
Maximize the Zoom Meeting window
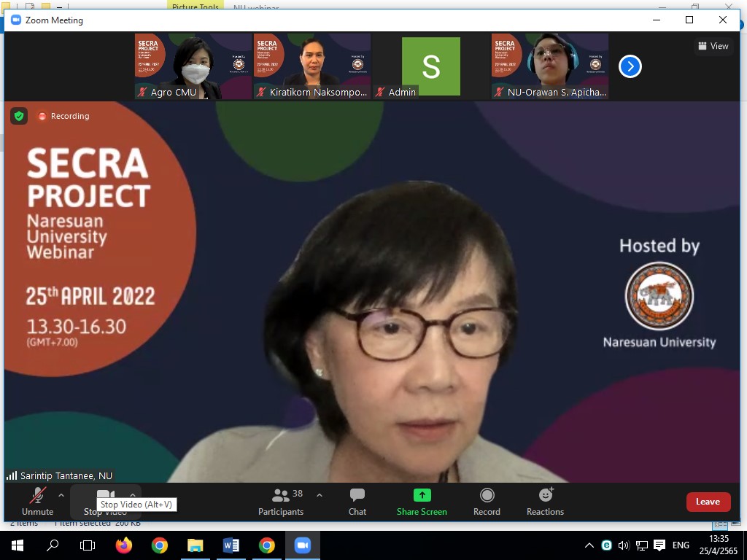689,20
